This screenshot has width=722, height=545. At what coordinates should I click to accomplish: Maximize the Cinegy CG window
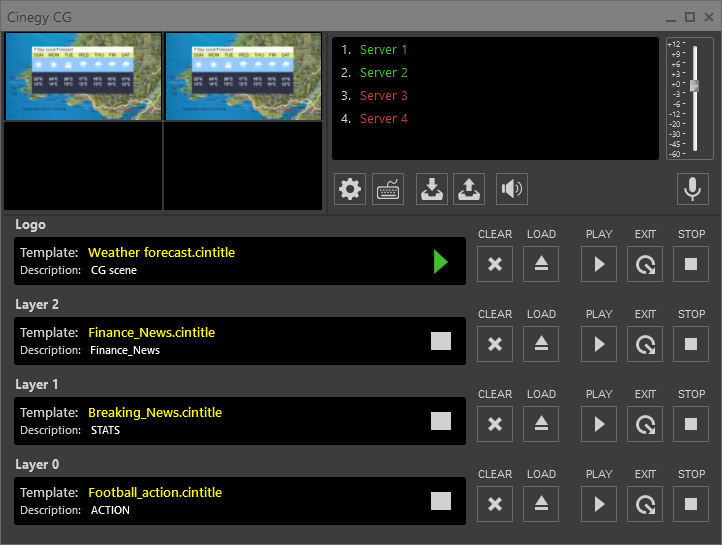[690, 17]
